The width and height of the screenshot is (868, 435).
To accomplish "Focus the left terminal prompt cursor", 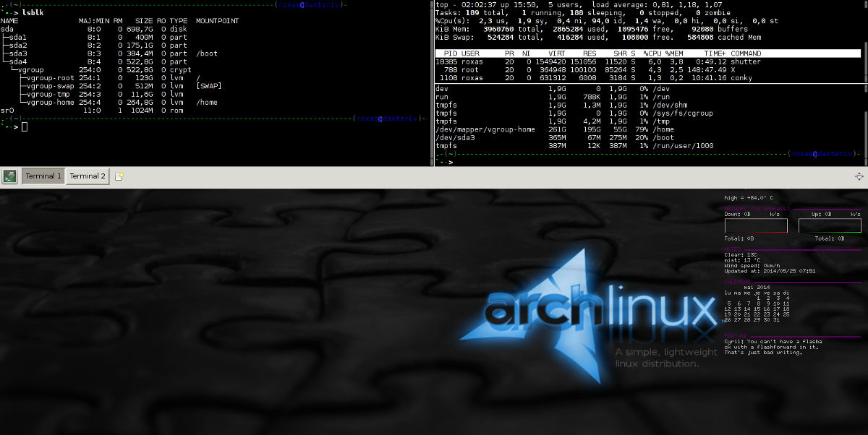I will point(24,127).
